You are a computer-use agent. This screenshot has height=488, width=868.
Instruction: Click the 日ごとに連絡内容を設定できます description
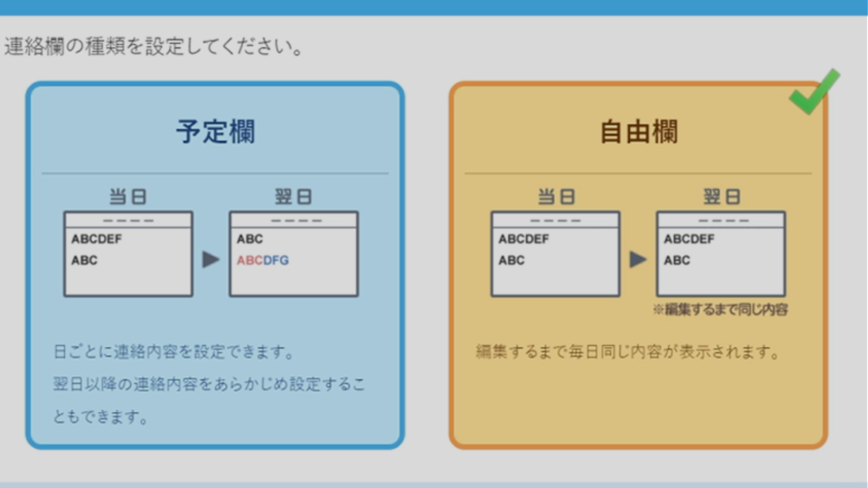tap(174, 352)
